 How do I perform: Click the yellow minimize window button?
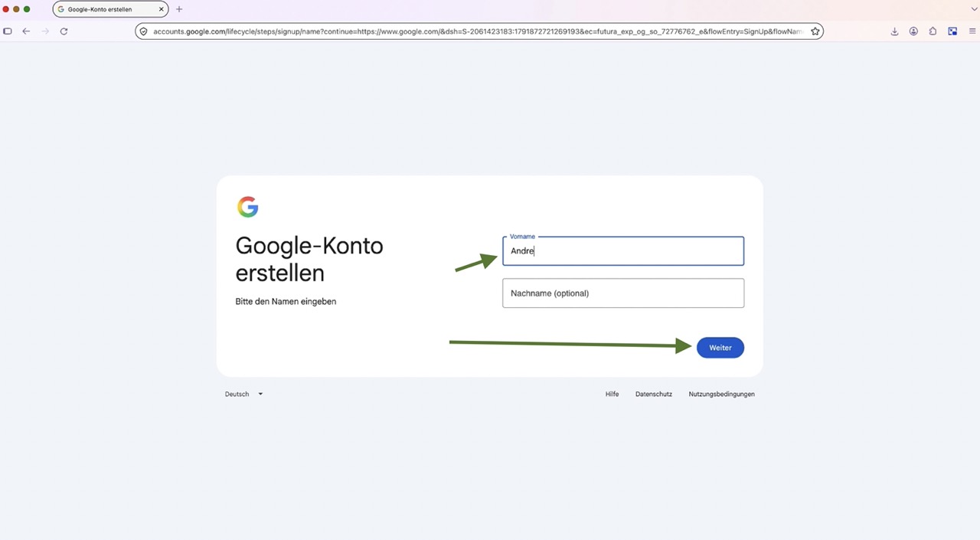(x=16, y=9)
